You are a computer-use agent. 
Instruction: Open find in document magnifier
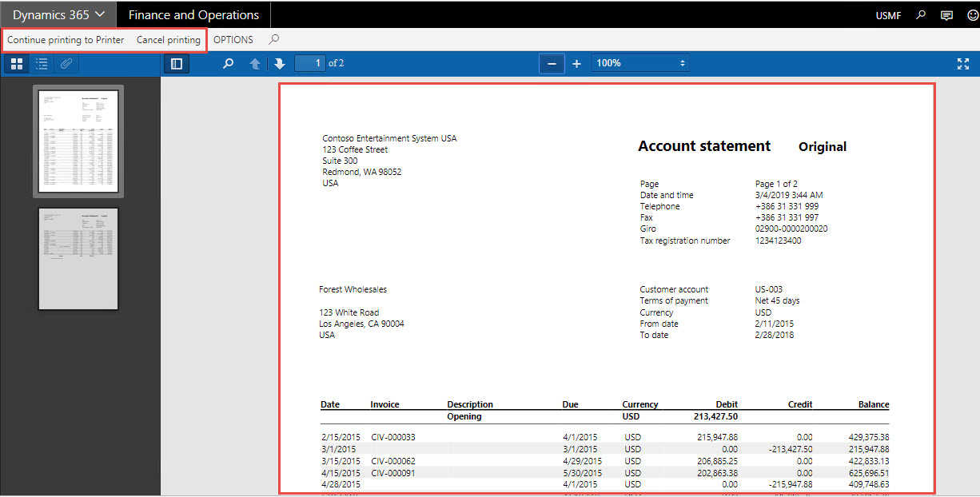[x=228, y=63]
